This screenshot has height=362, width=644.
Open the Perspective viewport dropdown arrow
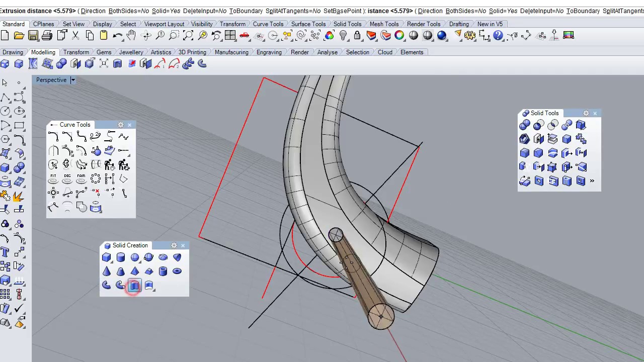click(72, 80)
